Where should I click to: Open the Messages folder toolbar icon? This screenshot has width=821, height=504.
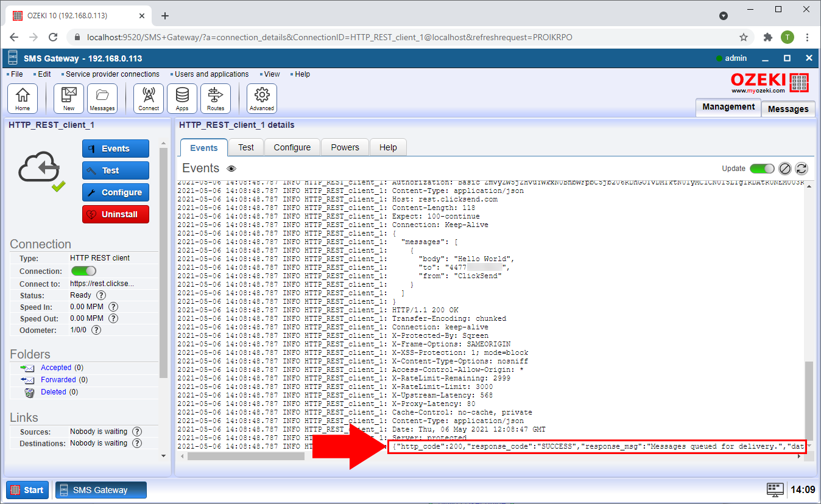(x=102, y=99)
